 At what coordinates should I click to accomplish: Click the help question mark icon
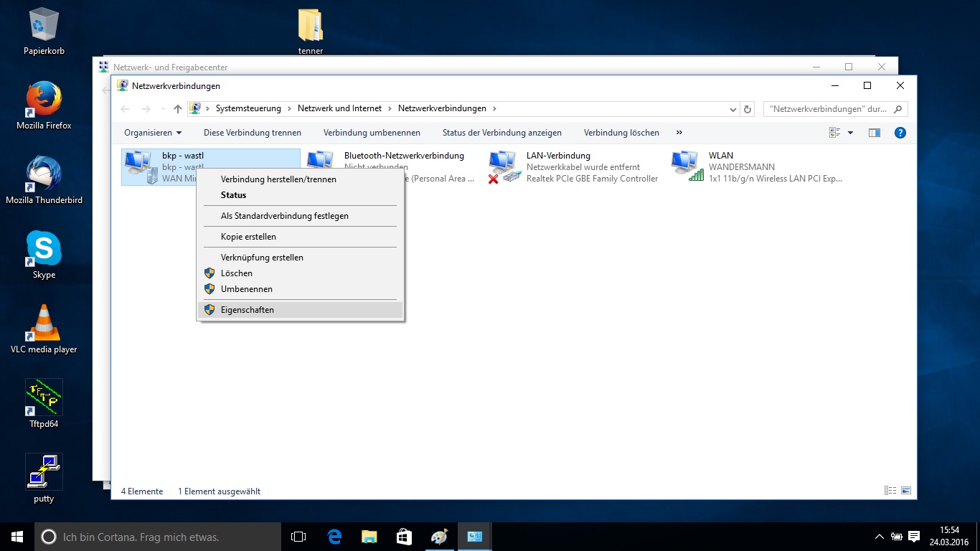click(900, 133)
